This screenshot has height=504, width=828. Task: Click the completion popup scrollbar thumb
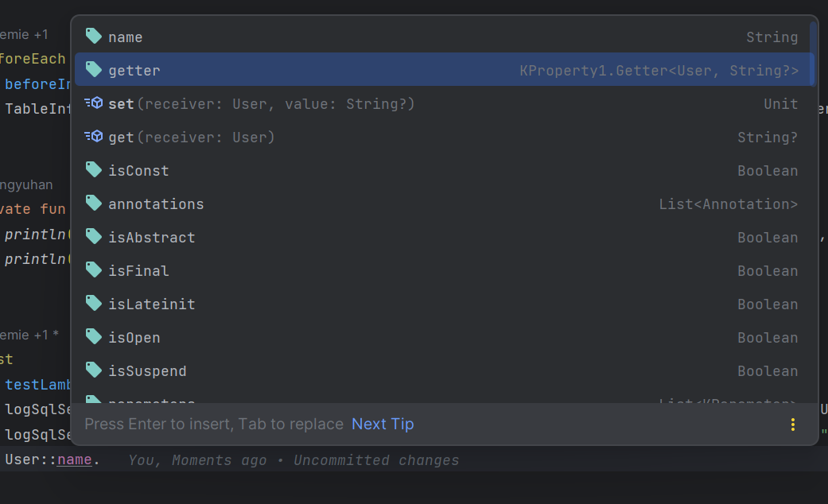tap(813, 52)
